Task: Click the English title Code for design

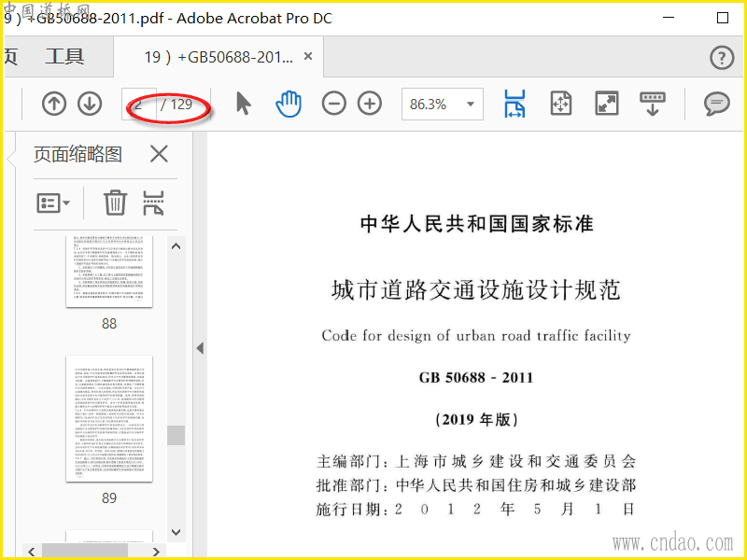Action: click(x=476, y=336)
